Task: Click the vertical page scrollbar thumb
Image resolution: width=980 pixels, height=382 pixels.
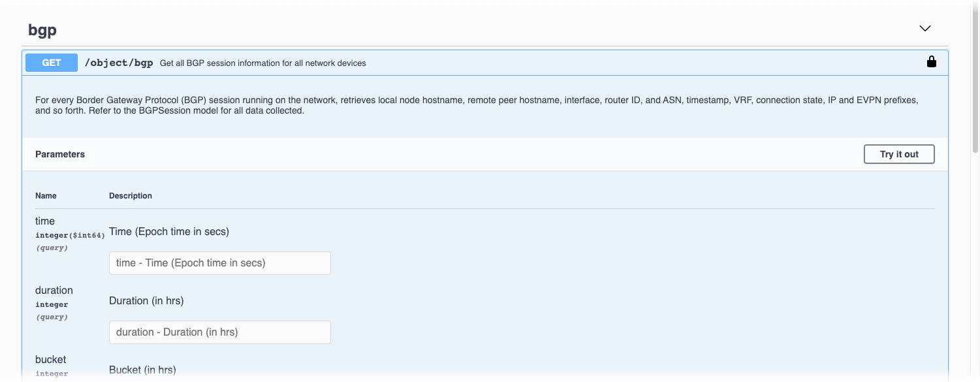Action: [975, 78]
